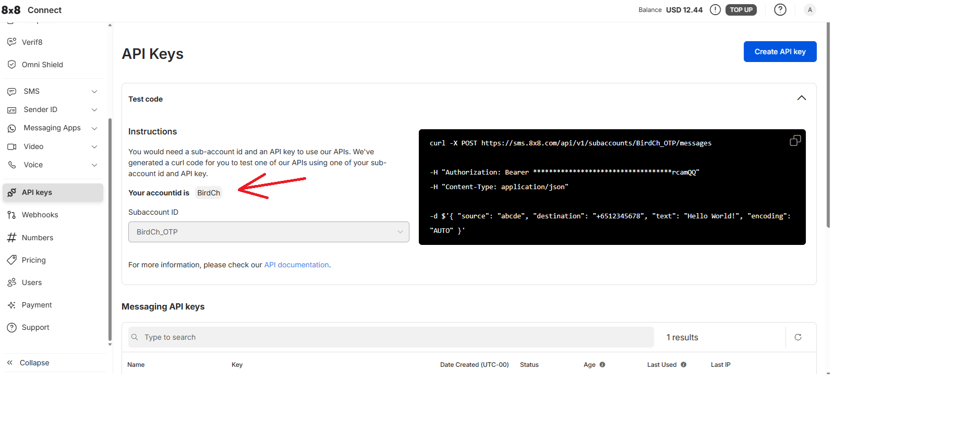Click the Name column header
Viewport: 980px width, 432px height.
136,365
